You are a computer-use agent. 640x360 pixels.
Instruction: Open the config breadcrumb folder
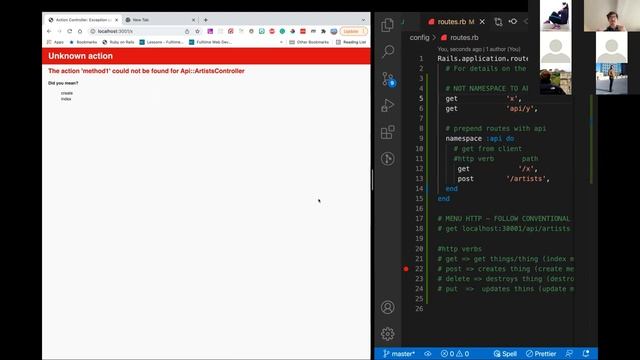pos(419,38)
